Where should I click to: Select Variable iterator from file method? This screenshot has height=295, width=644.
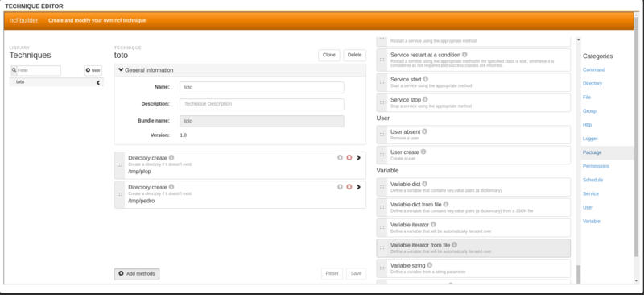[473, 248]
